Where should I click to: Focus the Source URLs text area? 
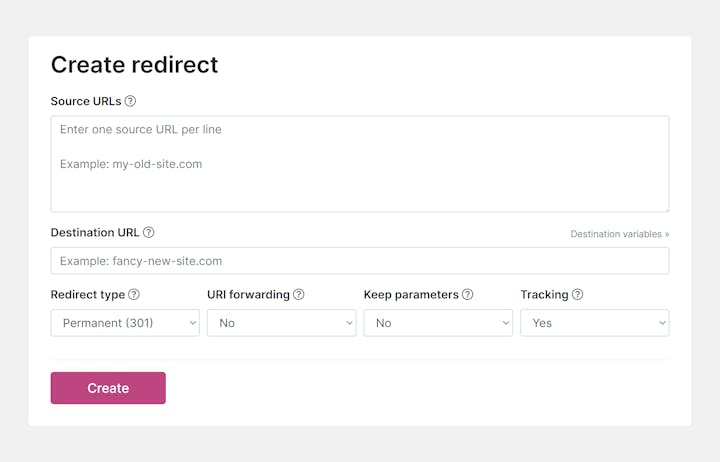tap(360, 164)
